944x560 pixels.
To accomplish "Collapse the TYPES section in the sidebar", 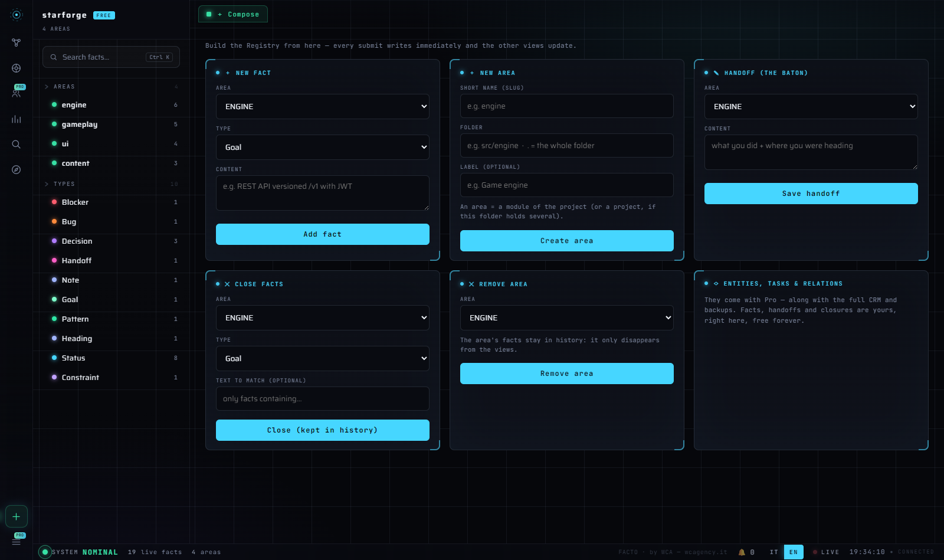I will click(111, 184).
